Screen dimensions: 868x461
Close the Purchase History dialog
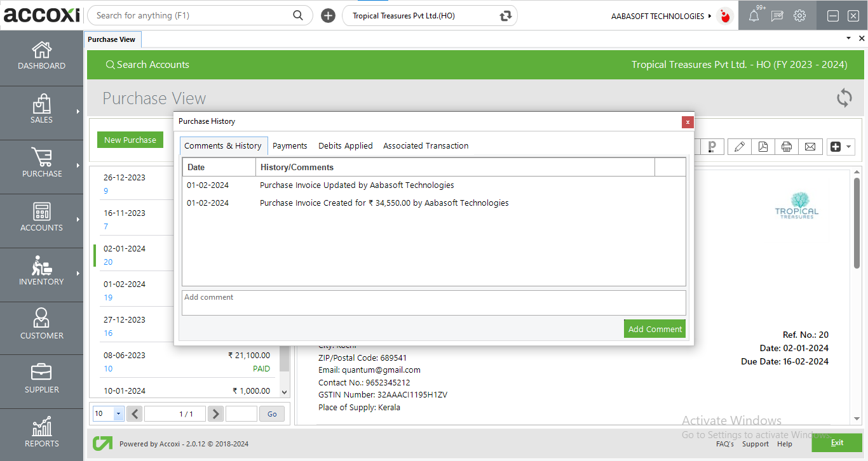click(x=687, y=122)
